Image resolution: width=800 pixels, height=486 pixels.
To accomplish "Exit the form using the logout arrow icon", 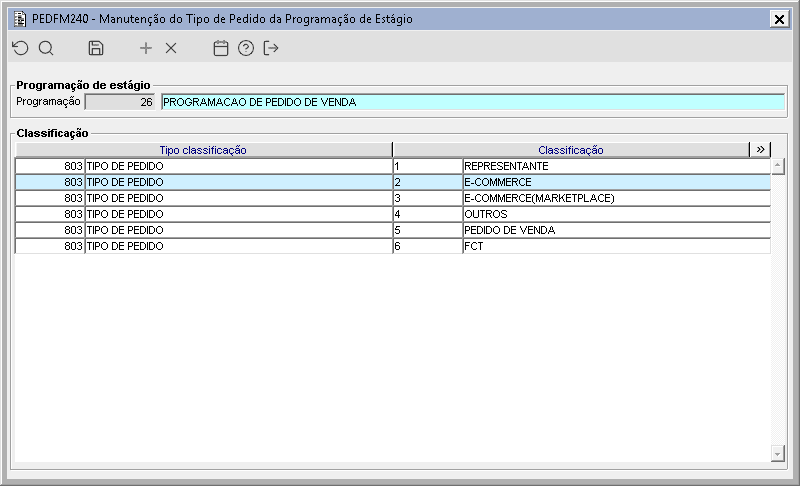I will coord(271,48).
